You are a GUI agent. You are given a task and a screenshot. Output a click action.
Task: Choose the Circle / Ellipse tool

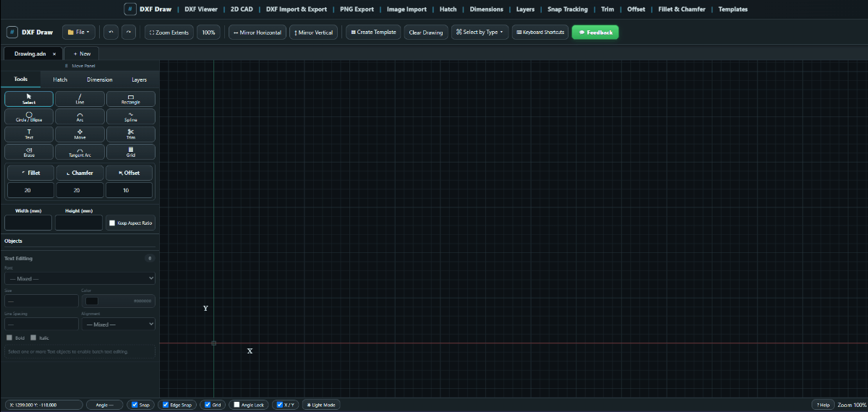(x=29, y=116)
